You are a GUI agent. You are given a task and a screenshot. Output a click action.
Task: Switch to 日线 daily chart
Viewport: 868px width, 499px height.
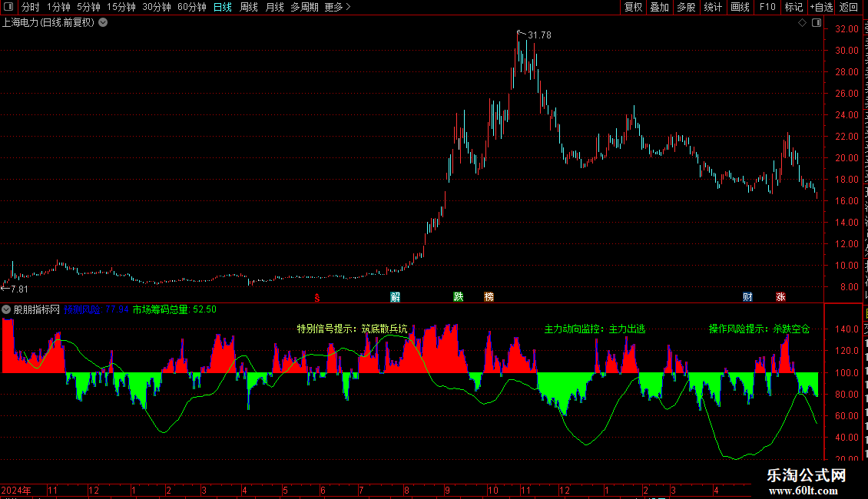pos(223,7)
